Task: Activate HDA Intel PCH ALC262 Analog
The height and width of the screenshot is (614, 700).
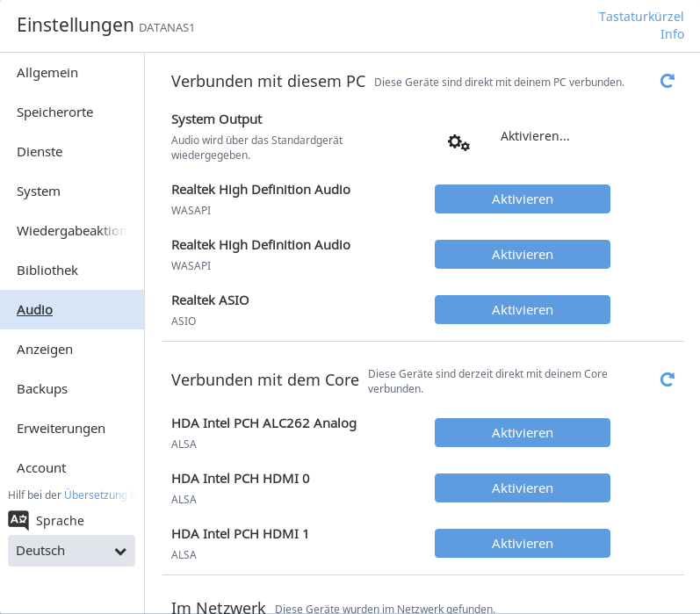Action: 523,433
